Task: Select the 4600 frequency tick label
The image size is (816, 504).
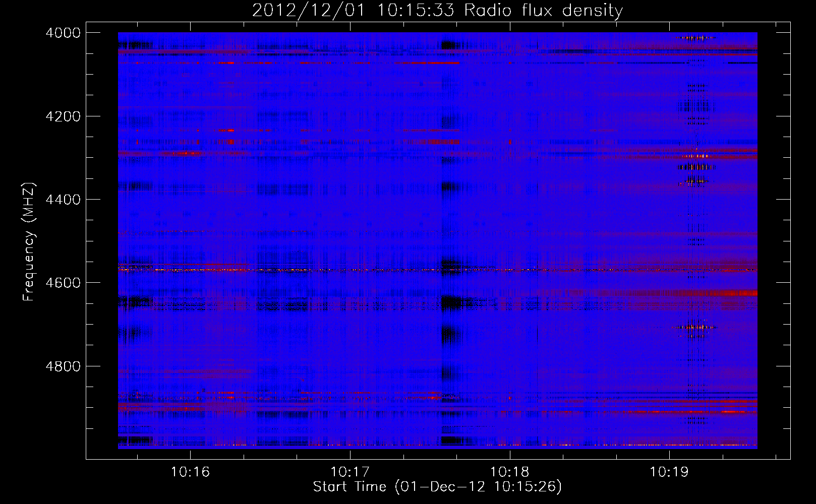Action: coord(63,283)
